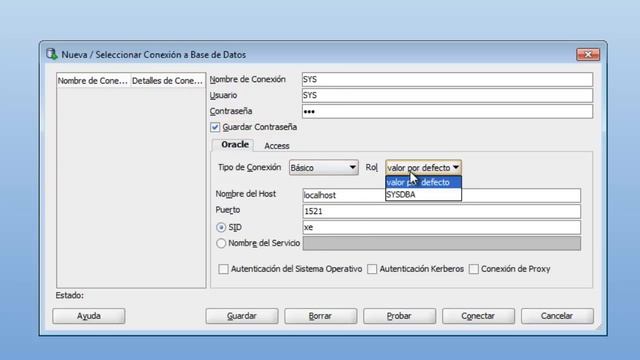The width and height of the screenshot is (640, 360).
Task: Focus the Puerto field containing 1521
Action: 442,211
